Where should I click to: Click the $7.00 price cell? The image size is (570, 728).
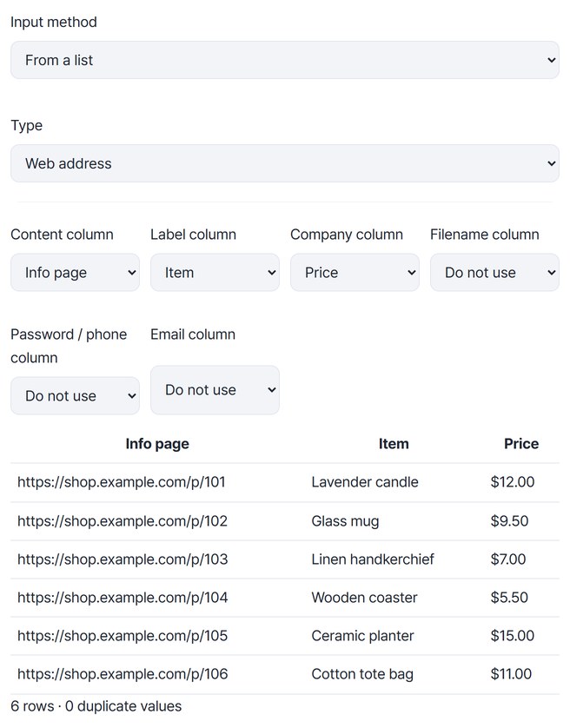pos(508,559)
